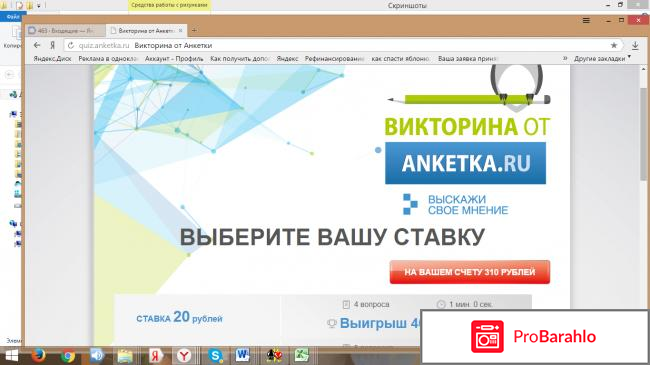Expand the 'Другие закладки' folder
This screenshot has width=650, height=365.
tap(602, 59)
